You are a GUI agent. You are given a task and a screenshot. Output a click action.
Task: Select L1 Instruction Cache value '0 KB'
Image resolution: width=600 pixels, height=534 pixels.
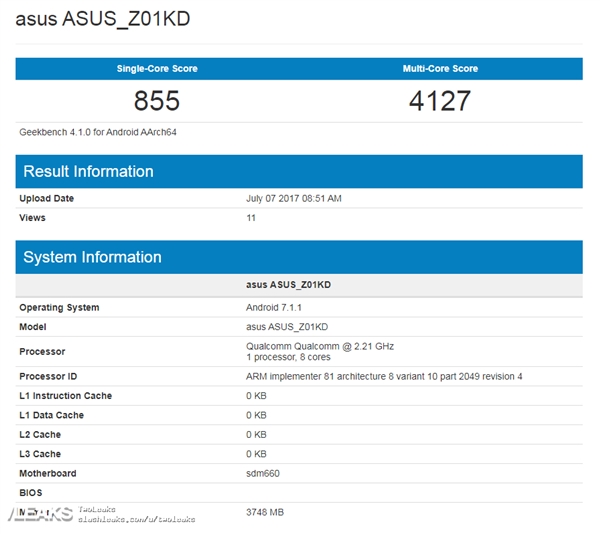(256, 396)
